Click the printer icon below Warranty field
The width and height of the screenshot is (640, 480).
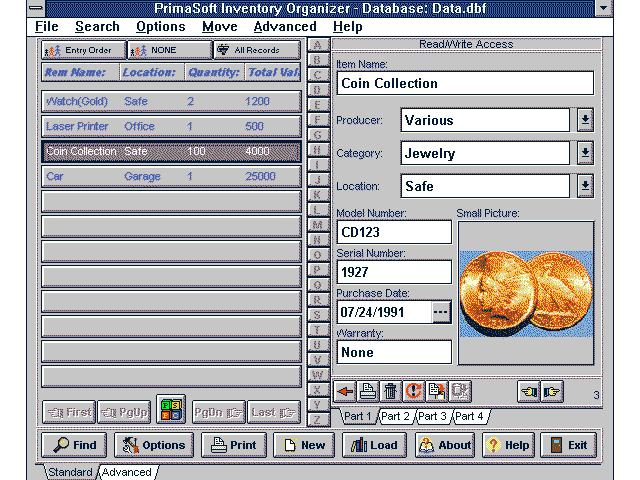click(369, 391)
